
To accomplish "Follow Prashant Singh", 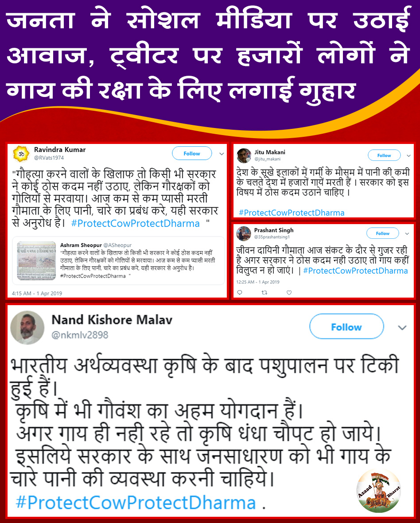I will point(383,233).
